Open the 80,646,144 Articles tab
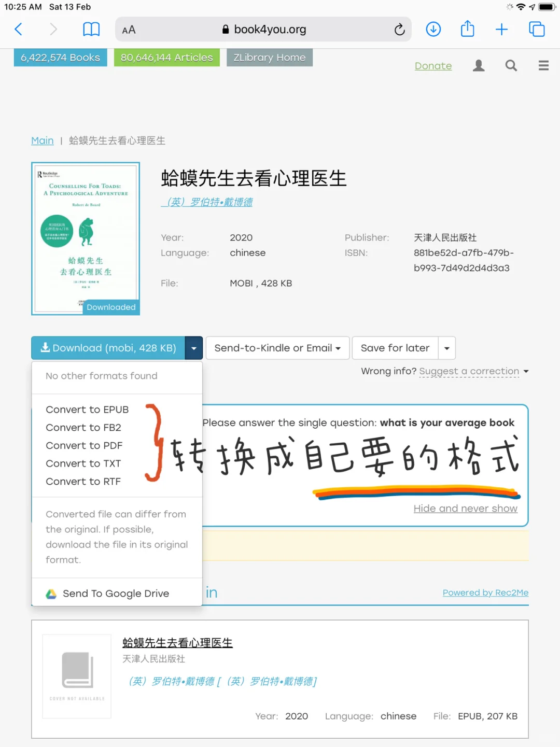 [167, 58]
